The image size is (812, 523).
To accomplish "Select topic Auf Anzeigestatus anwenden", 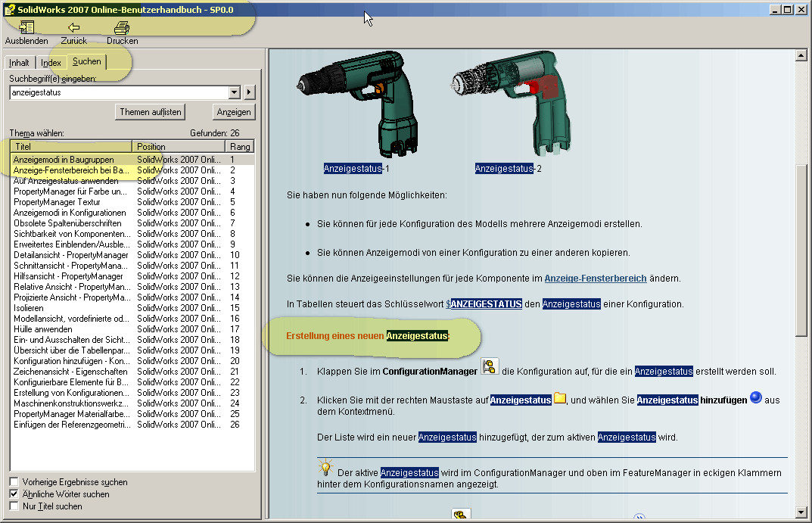I will [66, 181].
